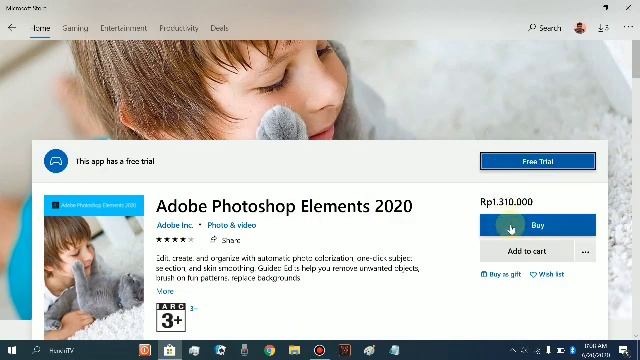
Task: Open Microsoft Store from the taskbar
Action: coord(169,350)
